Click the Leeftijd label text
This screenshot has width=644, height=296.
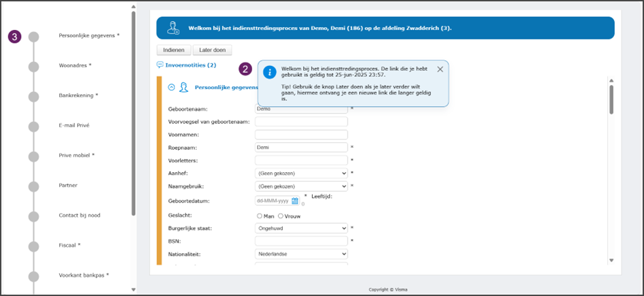click(322, 197)
